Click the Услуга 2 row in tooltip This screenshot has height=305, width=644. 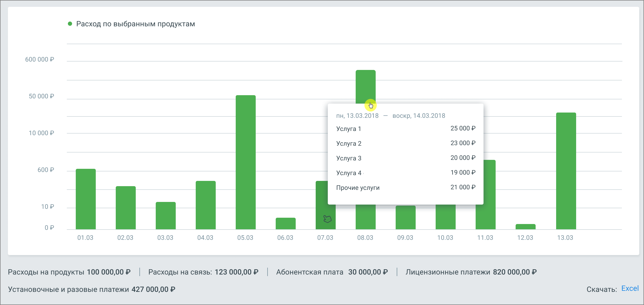[x=406, y=143]
